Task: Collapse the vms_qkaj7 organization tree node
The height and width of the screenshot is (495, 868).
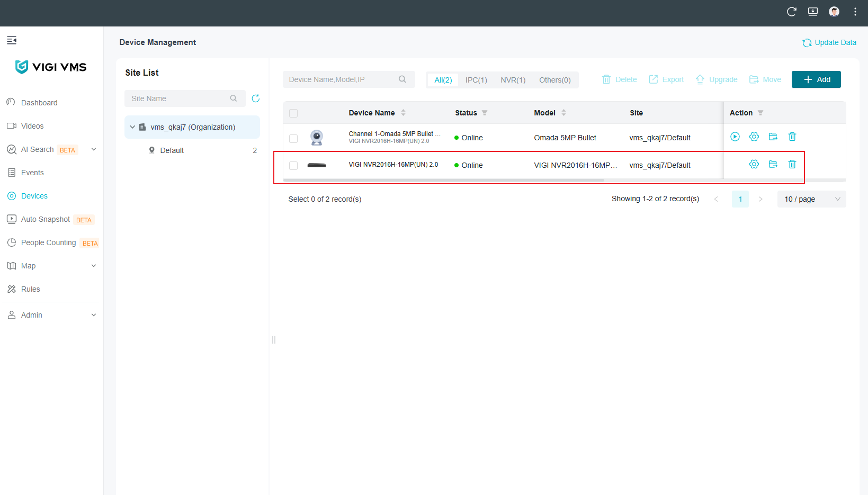Action: tap(132, 127)
